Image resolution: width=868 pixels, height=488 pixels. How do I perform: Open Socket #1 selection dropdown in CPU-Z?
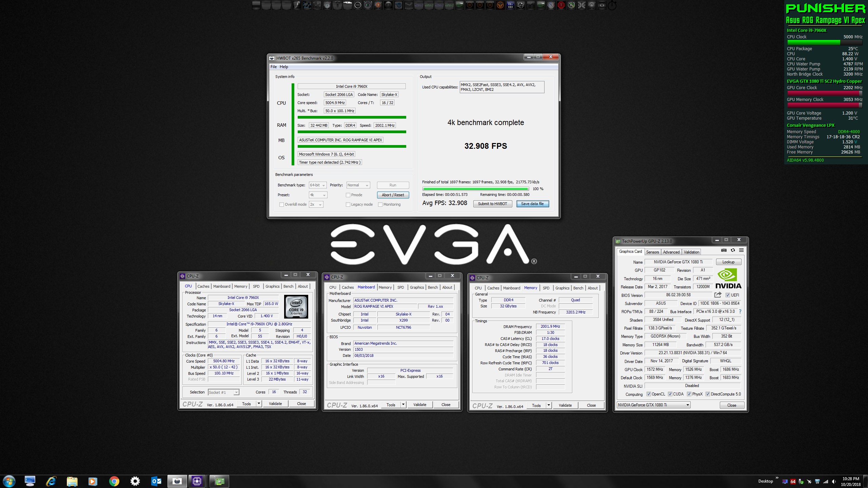point(223,392)
